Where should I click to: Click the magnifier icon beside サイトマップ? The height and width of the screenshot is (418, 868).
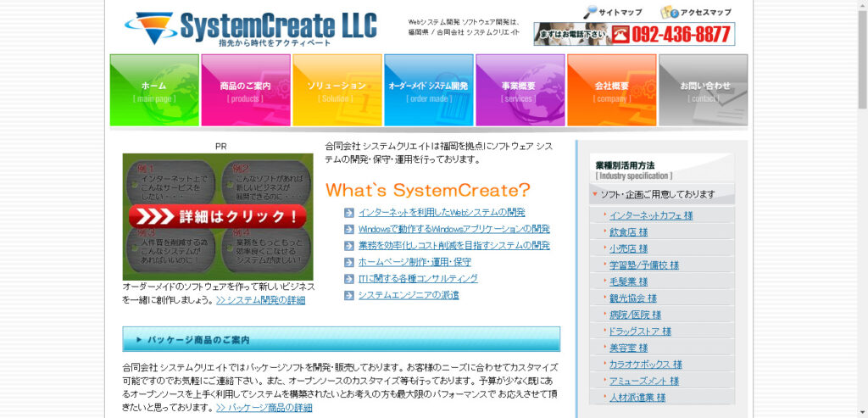click(591, 12)
